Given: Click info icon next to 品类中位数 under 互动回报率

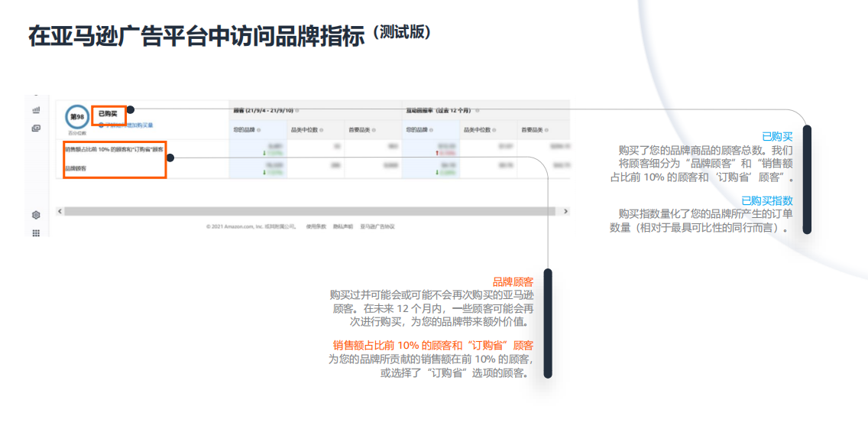Looking at the screenshot, I should coord(494,130).
